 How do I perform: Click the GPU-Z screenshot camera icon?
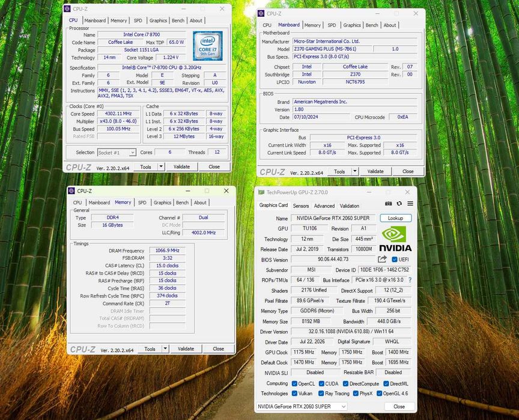coord(388,204)
